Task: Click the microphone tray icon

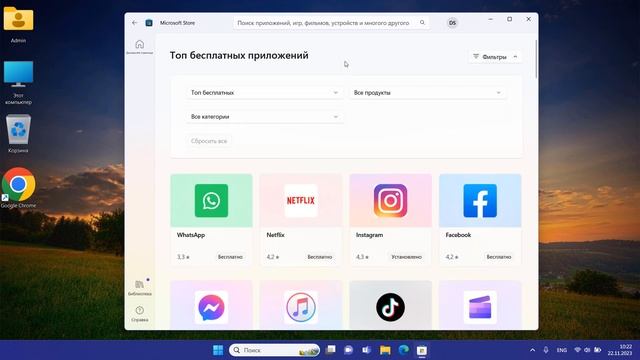Action: point(546,350)
